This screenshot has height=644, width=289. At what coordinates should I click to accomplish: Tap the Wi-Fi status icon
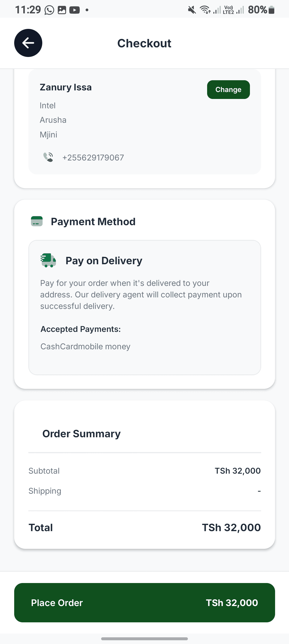(205, 10)
